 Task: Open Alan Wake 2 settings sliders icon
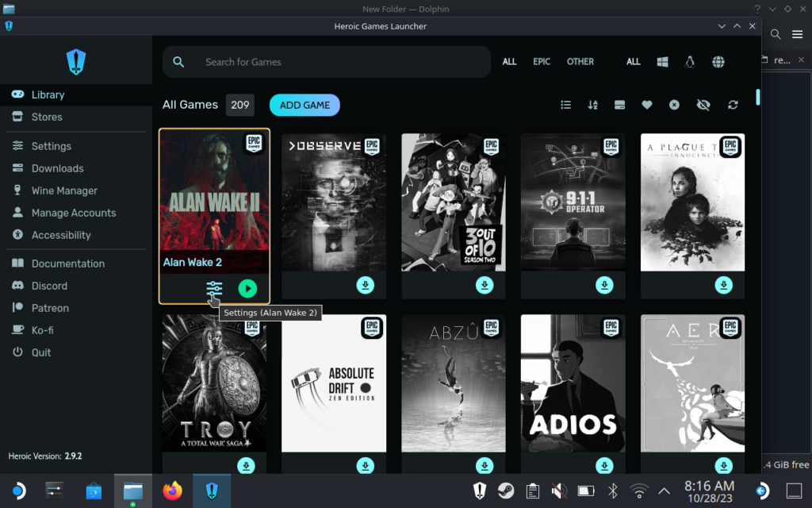click(214, 289)
